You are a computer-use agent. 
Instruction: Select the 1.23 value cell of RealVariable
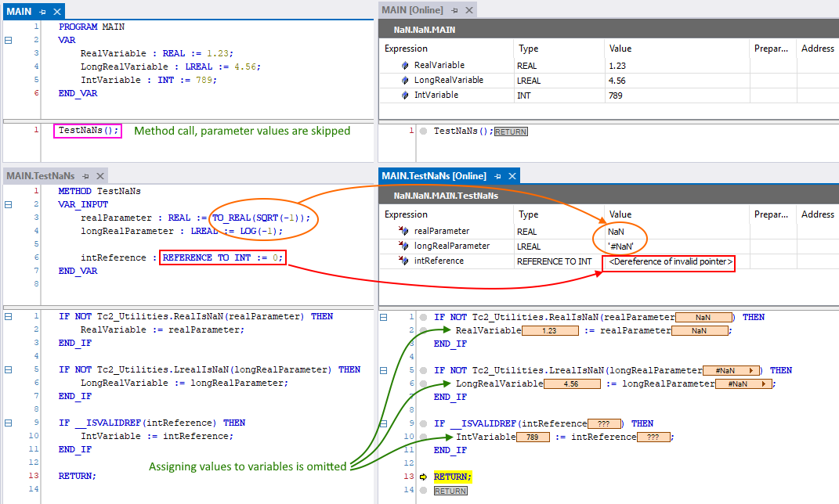pos(677,66)
